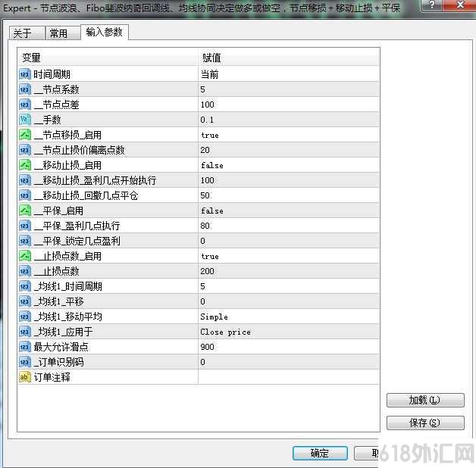Click the integer icon beside __止损点数
Screen dimensions: 476x468
(25, 271)
